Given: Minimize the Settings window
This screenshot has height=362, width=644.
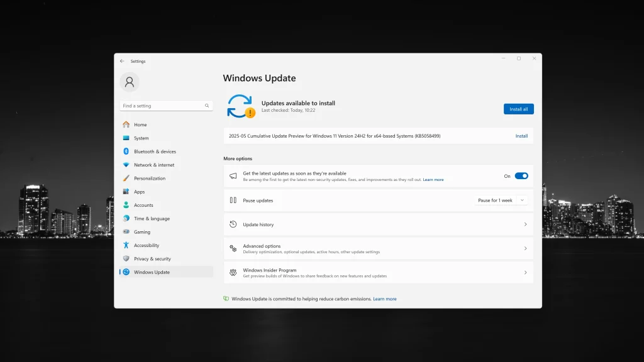Looking at the screenshot, I should [503, 58].
